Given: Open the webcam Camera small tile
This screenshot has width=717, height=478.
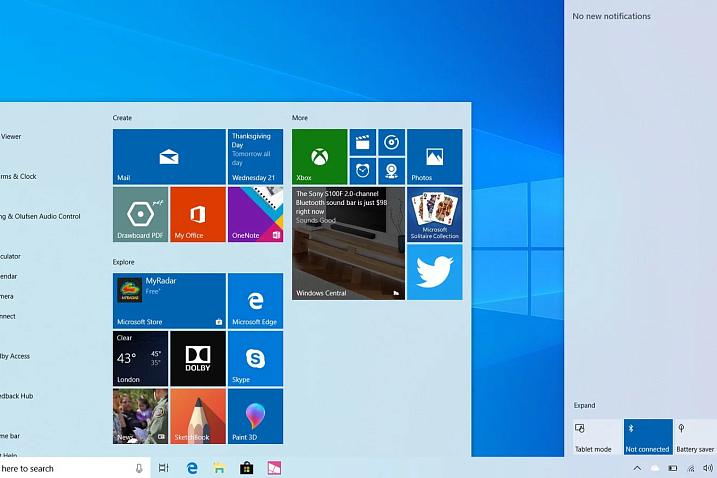Looking at the screenshot, I should pos(391,171).
